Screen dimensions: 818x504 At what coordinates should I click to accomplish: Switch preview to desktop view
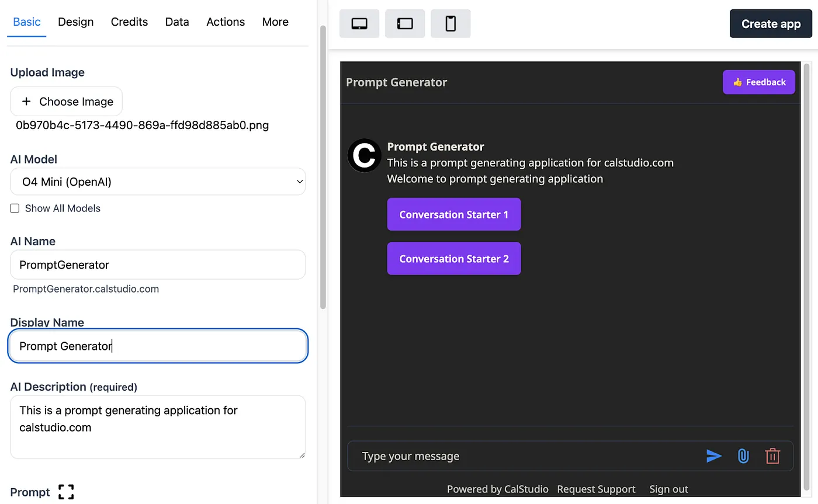pos(359,23)
